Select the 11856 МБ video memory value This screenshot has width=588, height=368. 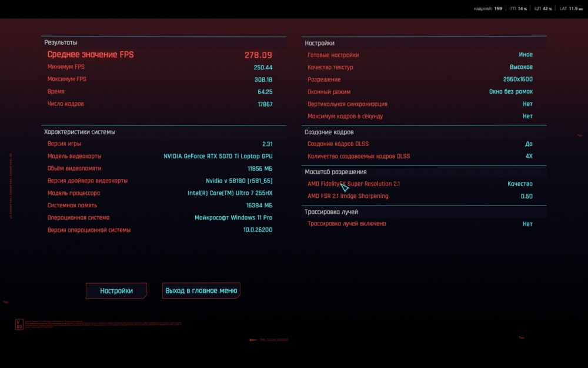(x=260, y=169)
